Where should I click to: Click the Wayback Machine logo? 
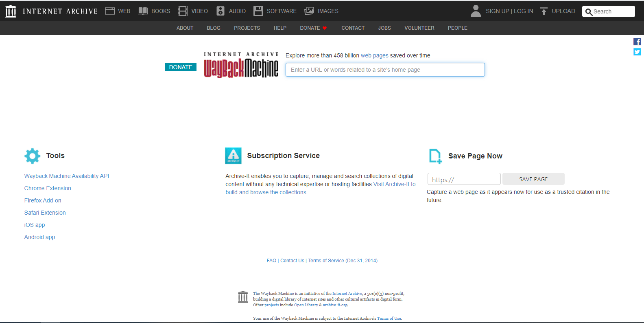(241, 65)
